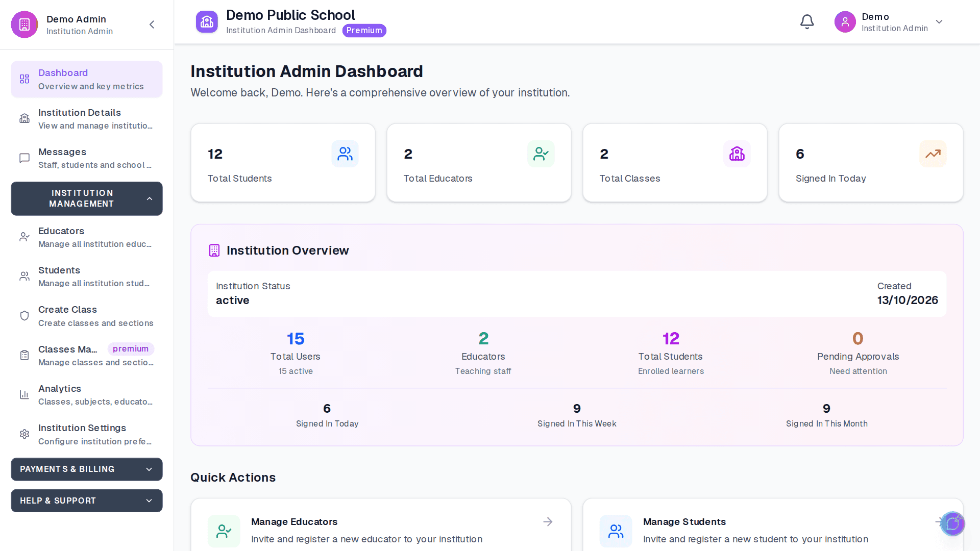980x551 pixels.
Task: Expand the Payments & Billing section
Action: 87,469
